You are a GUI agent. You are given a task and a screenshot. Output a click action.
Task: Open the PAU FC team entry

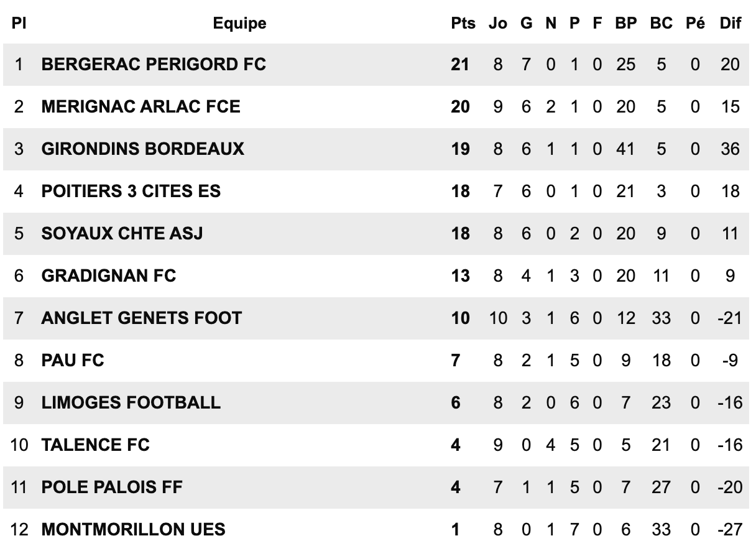pyautogui.click(x=73, y=360)
